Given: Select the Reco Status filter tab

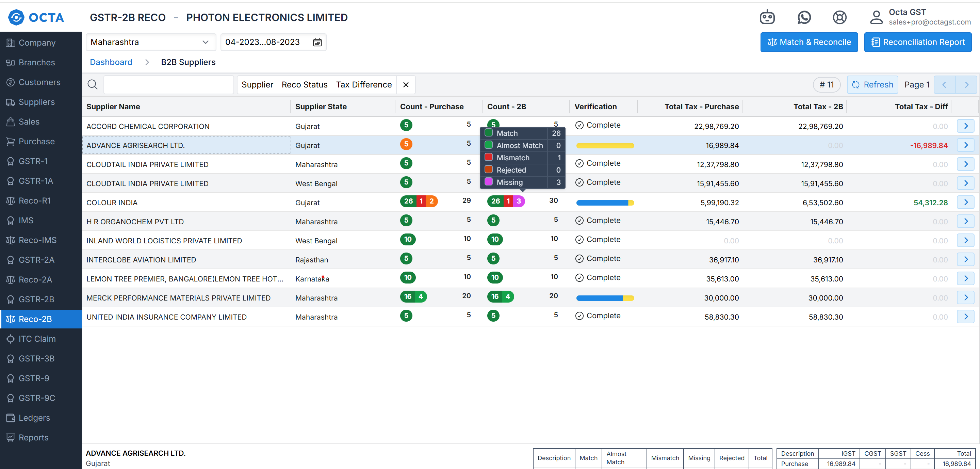Looking at the screenshot, I should pyautogui.click(x=304, y=84).
